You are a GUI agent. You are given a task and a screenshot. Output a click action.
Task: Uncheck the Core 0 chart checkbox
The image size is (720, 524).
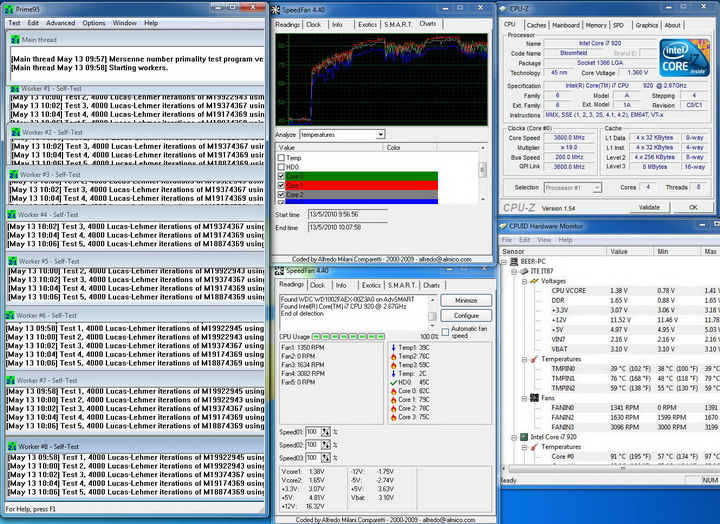(x=281, y=176)
